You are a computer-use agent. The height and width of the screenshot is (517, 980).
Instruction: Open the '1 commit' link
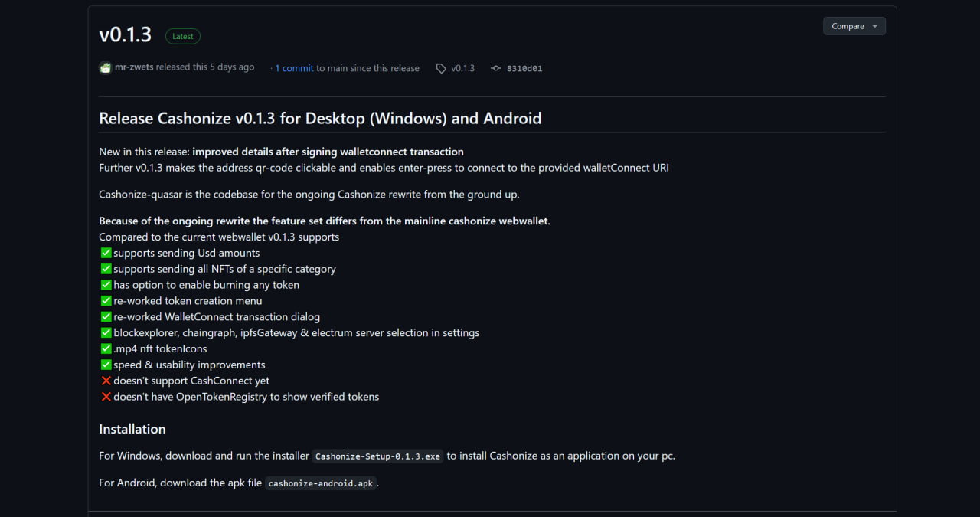point(294,68)
